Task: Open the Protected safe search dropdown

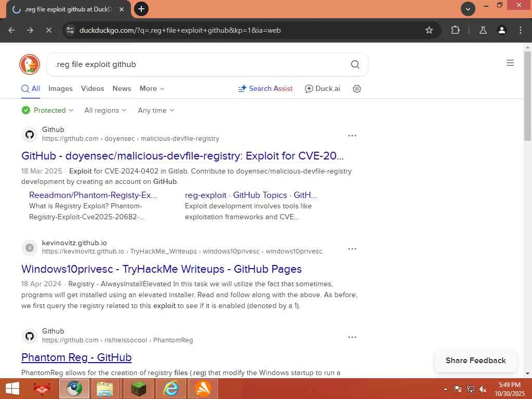Action: (47, 110)
